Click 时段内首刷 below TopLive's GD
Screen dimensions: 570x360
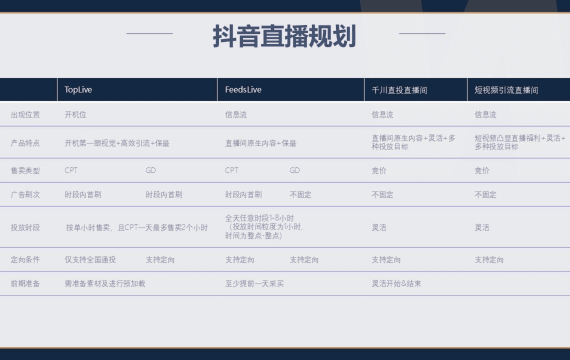tap(164, 195)
